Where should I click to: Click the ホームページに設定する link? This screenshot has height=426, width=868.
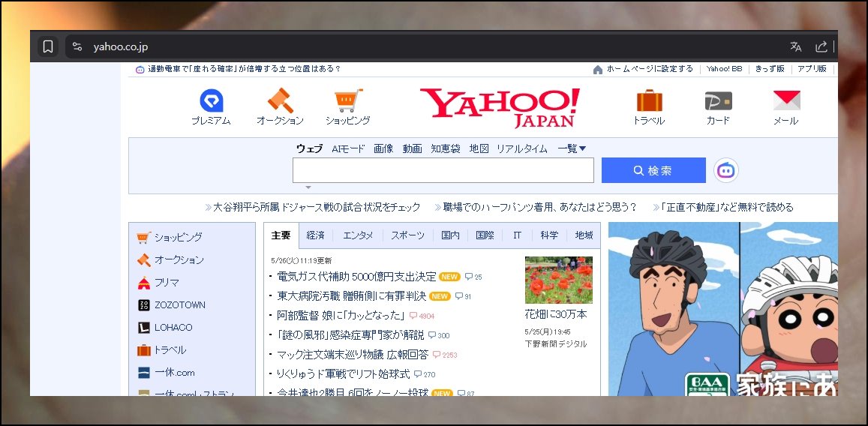click(x=650, y=69)
